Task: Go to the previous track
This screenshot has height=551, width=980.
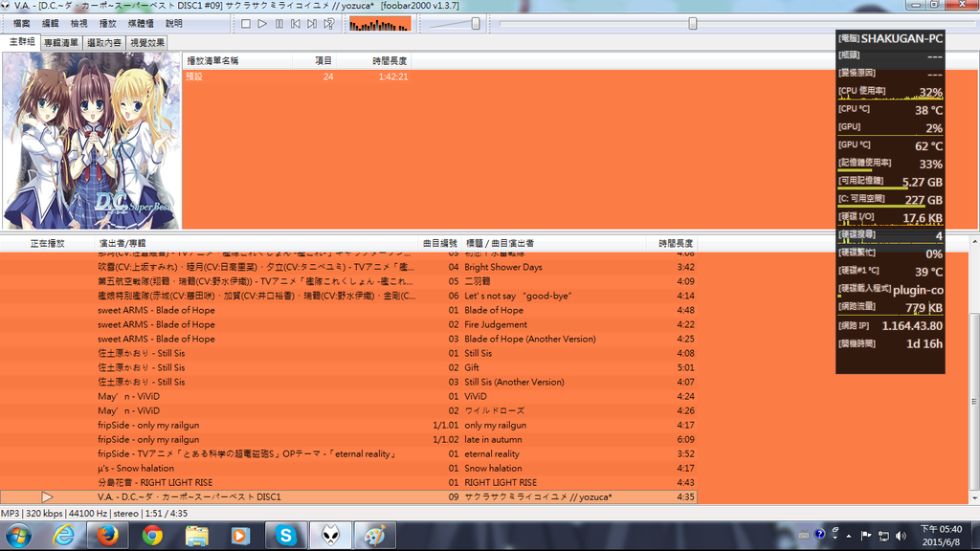Action: click(x=296, y=24)
